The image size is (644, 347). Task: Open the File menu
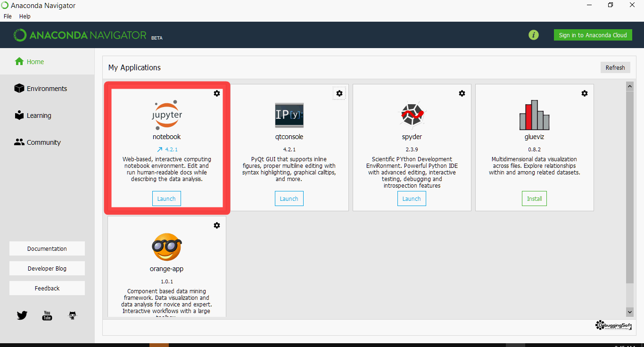(8, 16)
